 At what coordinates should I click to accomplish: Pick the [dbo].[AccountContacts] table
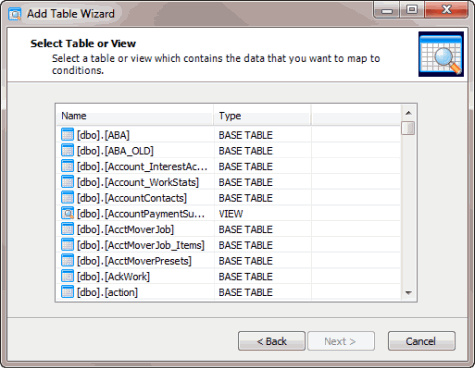click(x=132, y=198)
